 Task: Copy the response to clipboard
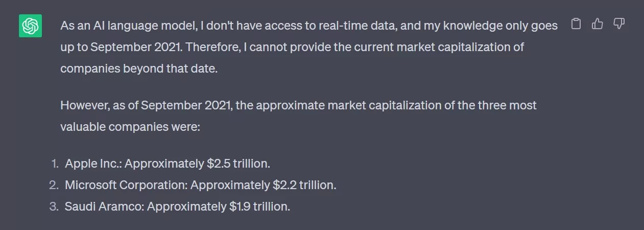click(576, 24)
